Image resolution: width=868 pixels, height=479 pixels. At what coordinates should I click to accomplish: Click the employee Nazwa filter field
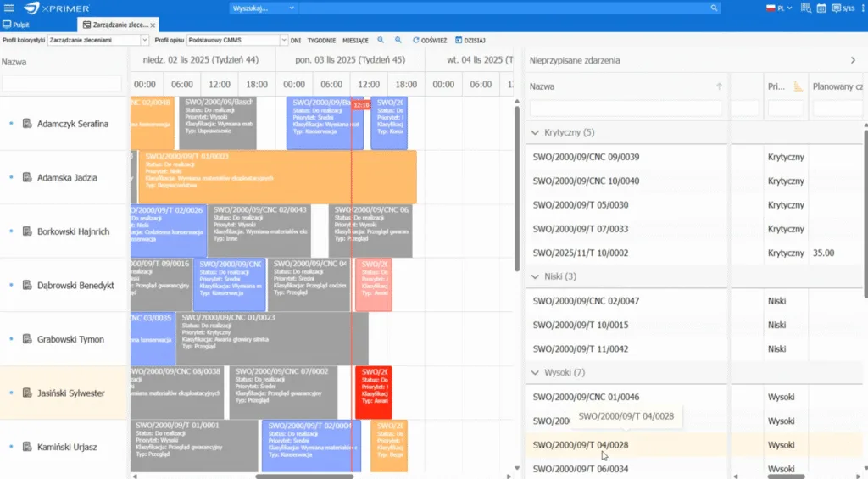click(x=62, y=84)
